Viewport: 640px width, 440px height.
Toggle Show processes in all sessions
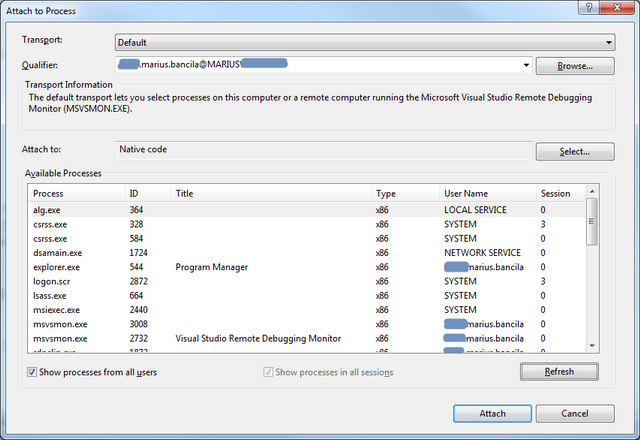click(267, 372)
